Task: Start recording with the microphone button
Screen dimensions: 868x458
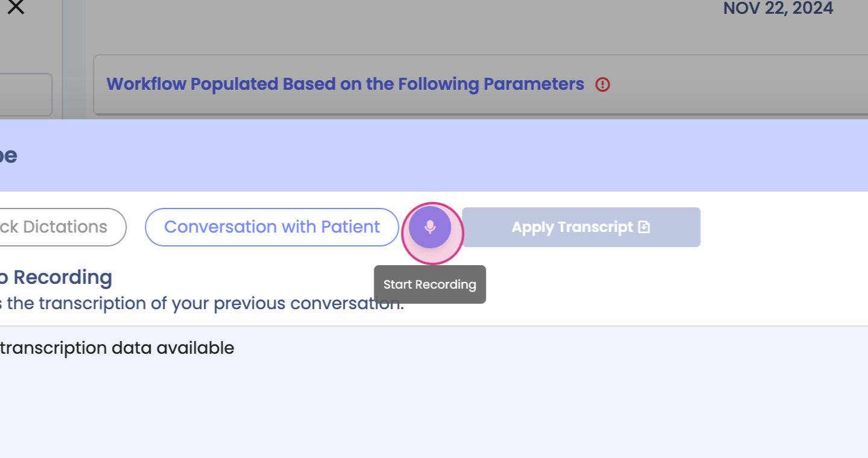Action: click(430, 227)
